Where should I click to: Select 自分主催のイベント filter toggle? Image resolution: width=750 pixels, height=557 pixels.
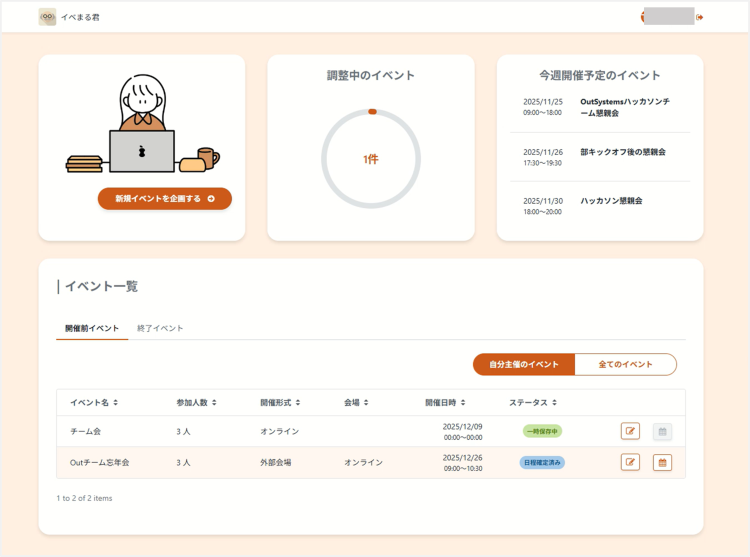pyautogui.click(x=523, y=364)
